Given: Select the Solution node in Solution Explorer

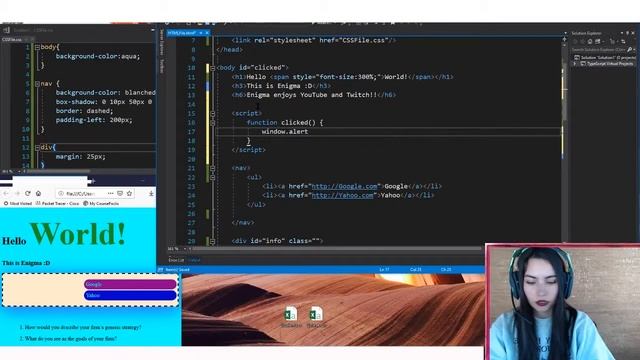Looking at the screenshot, I should click(x=605, y=58).
